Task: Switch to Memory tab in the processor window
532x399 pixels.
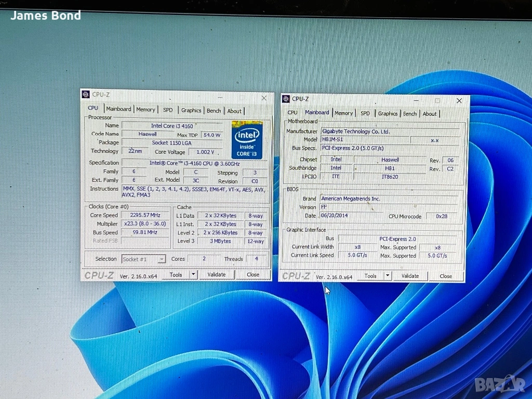Action: coord(145,110)
